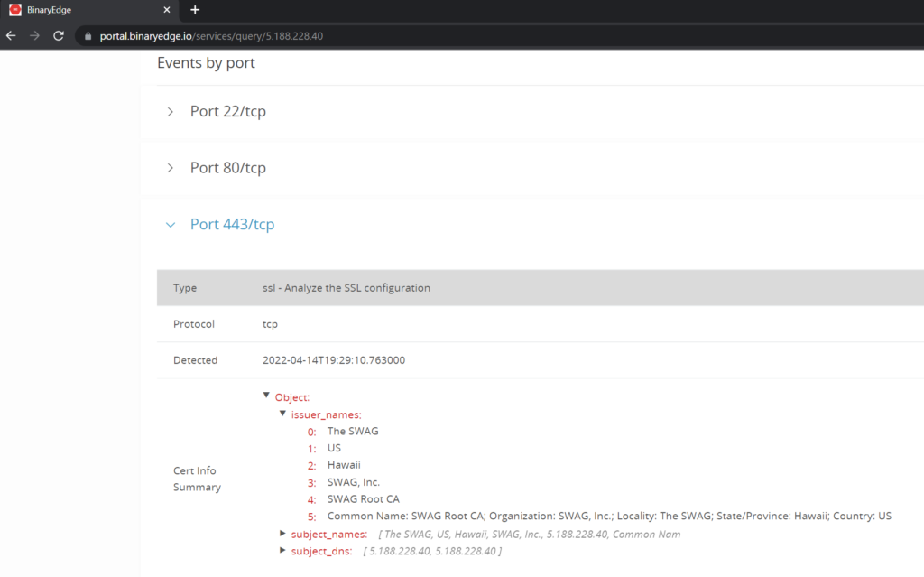Expand the Port 22/tcp chevron

tap(171, 111)
